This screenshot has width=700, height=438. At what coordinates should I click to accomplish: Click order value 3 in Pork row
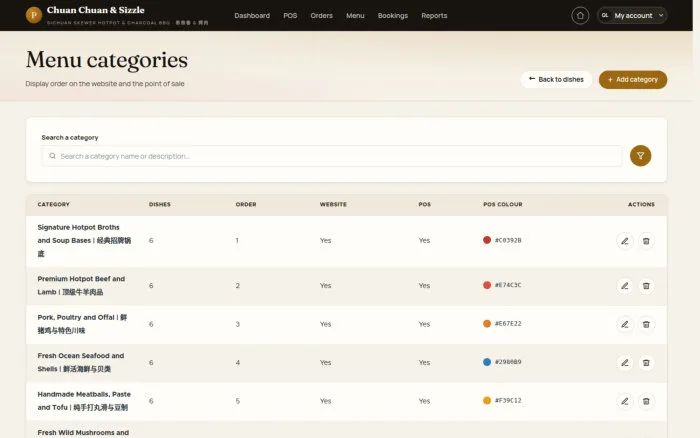[x=238, y=324]
